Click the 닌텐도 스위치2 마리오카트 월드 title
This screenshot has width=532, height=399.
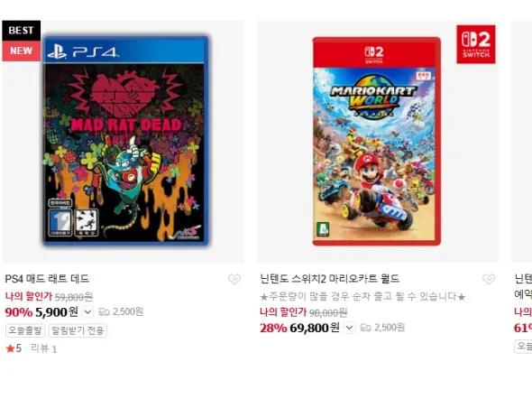(x=329, y=279)
